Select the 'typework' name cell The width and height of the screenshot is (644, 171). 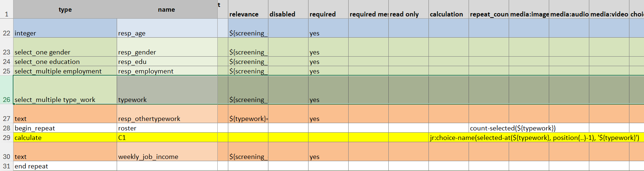click(x=167, y=90)
